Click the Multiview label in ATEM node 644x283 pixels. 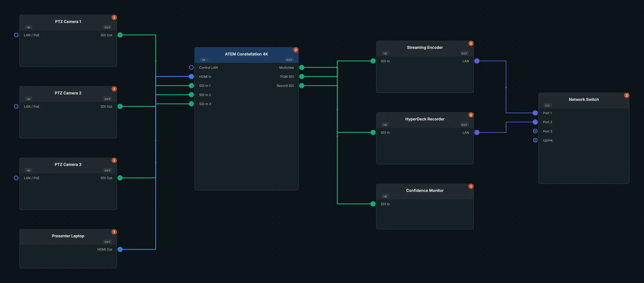pos(287,68)
